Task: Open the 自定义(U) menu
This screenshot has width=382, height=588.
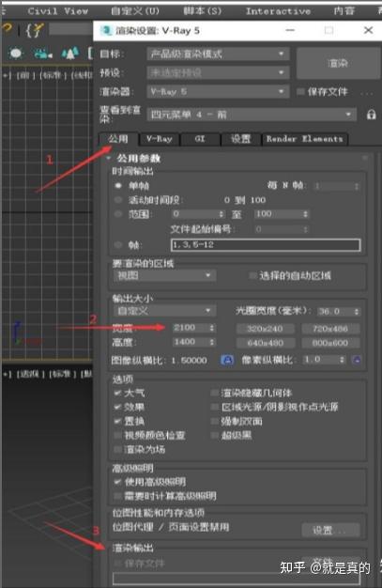Action: 135,11
